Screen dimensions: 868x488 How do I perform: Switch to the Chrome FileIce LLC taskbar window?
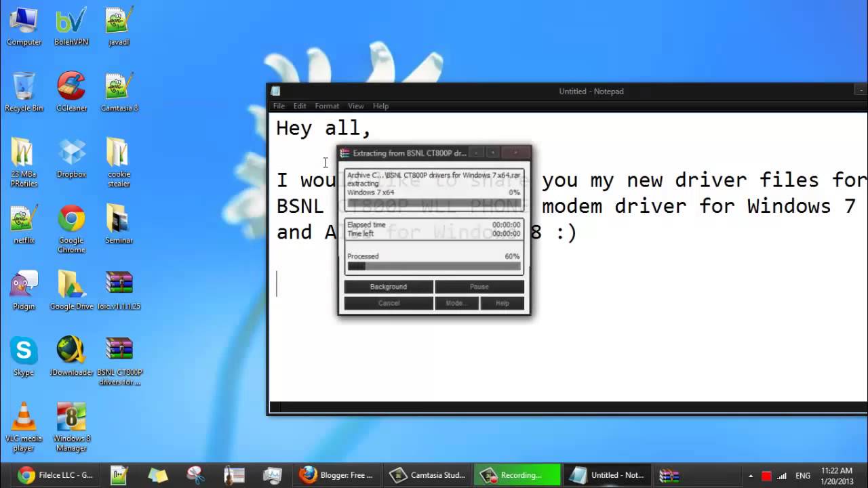click(x=56, y=475)
